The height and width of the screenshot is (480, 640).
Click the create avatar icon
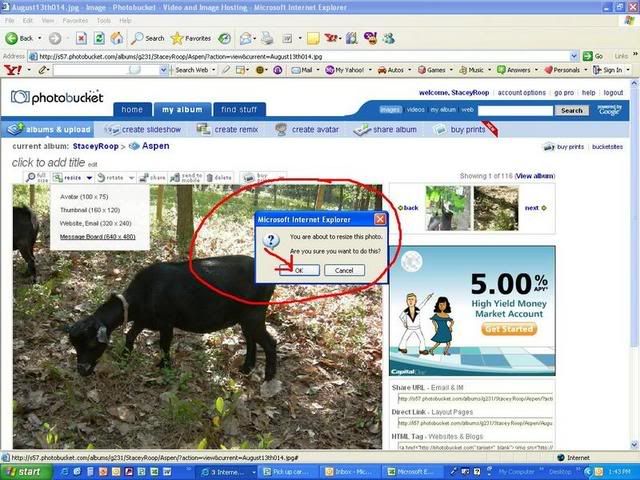[282, 129]
